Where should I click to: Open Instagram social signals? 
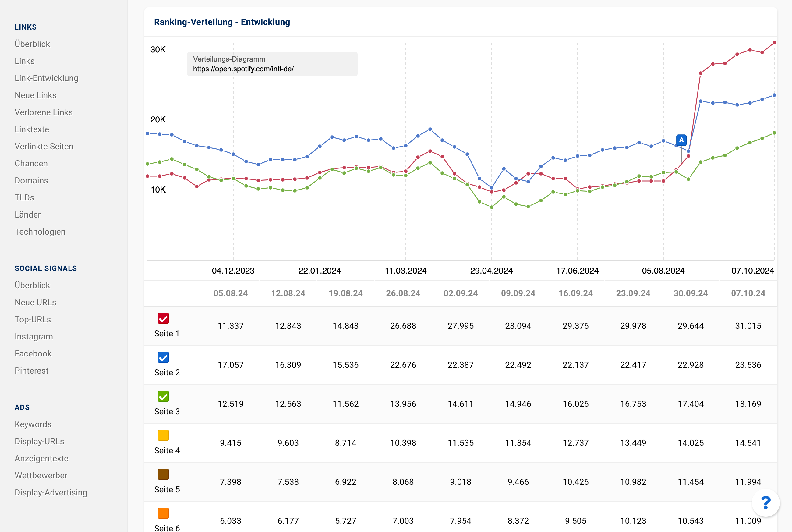[x=34, y=337]
